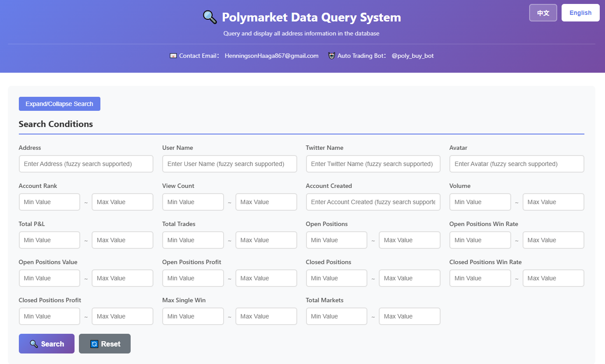Screen dimensions: 605x364
Task: Click the HenningsonHaaga867 contact email address
Action: (271, 56)
